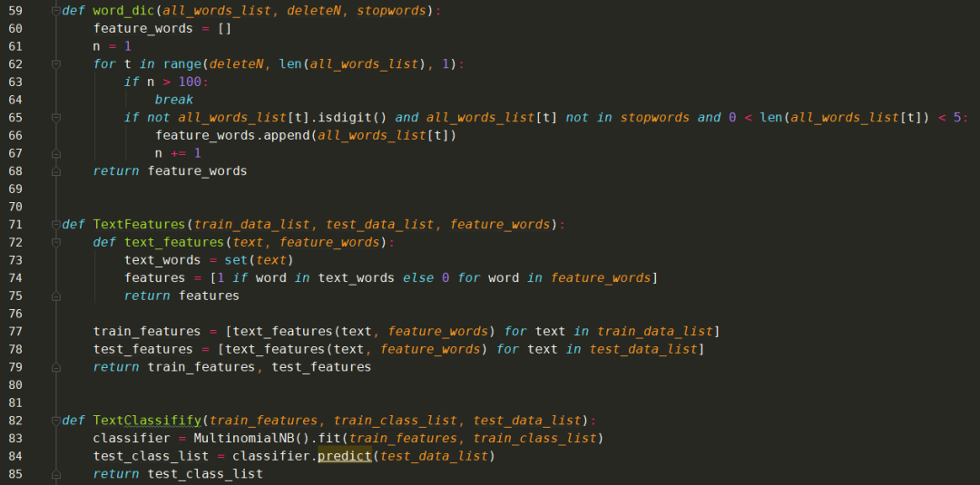Click the stopwords parameter on line 59
This screenshot has width=980, height=485.
(x=391, y=11)
